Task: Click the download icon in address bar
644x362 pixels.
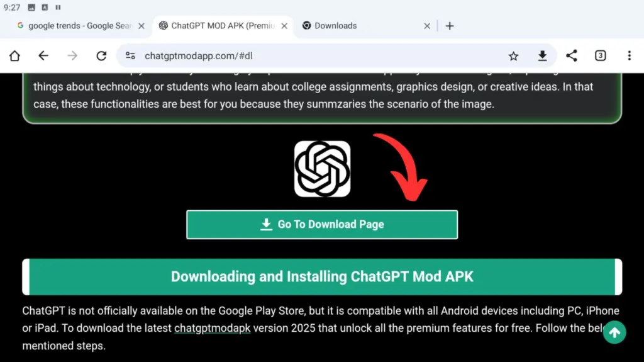Action: tap(543, 55)
